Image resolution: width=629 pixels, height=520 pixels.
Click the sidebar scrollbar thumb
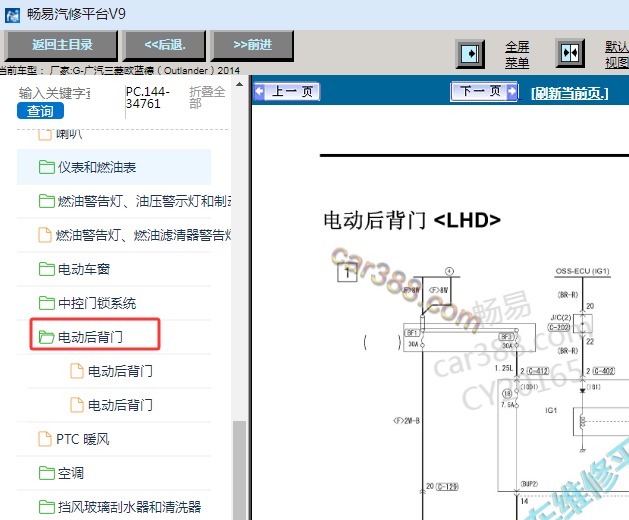[x=239, y=470]
